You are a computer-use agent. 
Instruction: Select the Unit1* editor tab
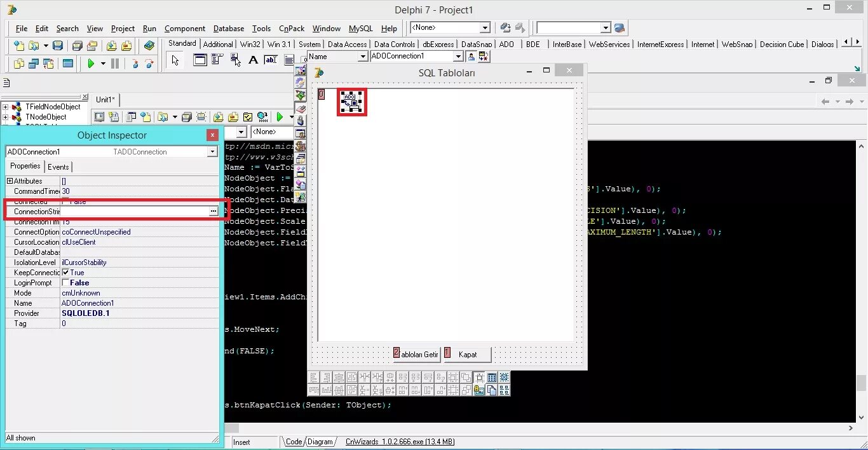click(105, 100)
